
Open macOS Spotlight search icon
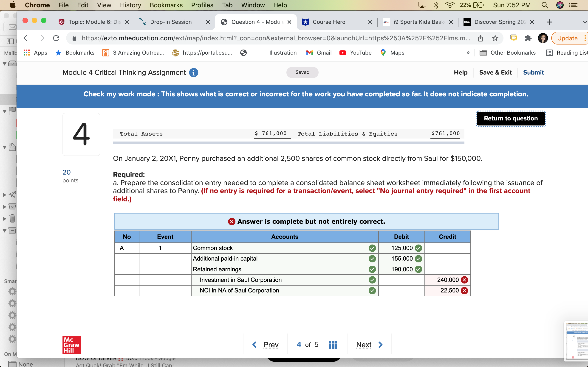(545, 5)
